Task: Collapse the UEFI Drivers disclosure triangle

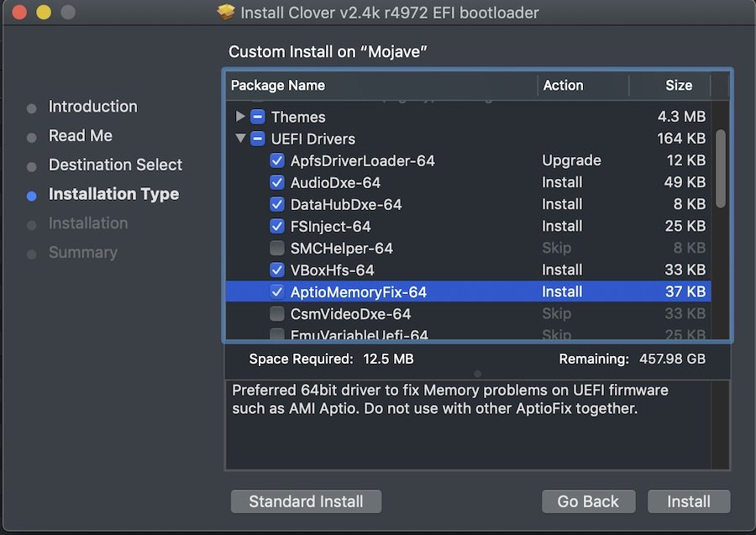Action: (240, 139)
